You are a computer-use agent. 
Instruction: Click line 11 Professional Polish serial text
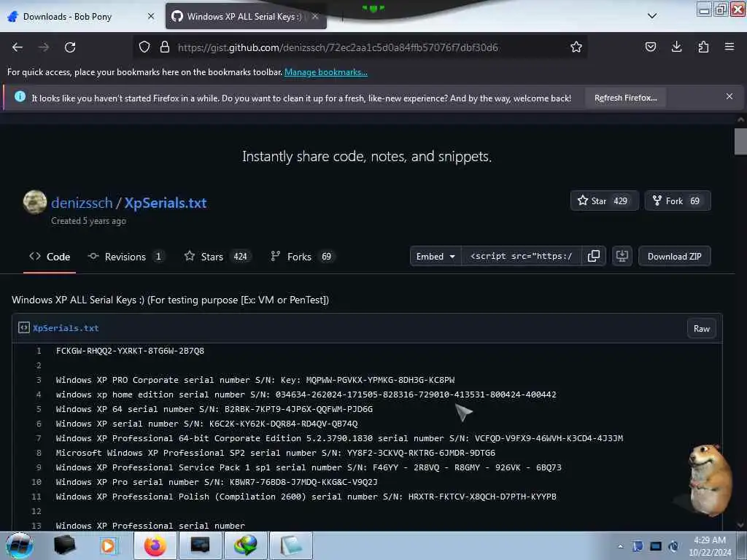pos(306,497)
